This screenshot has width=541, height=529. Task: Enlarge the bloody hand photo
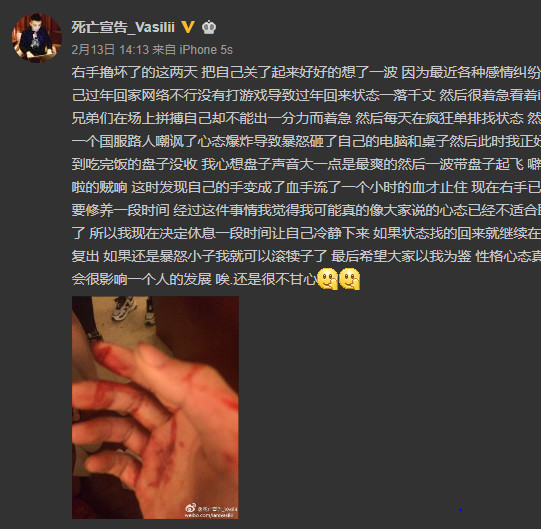coord(155,408)
